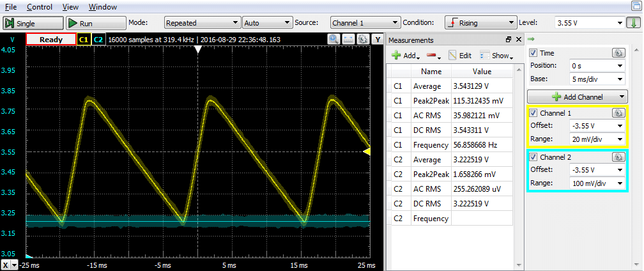Open the Add measurement dropdown arrow

[418, 57]
